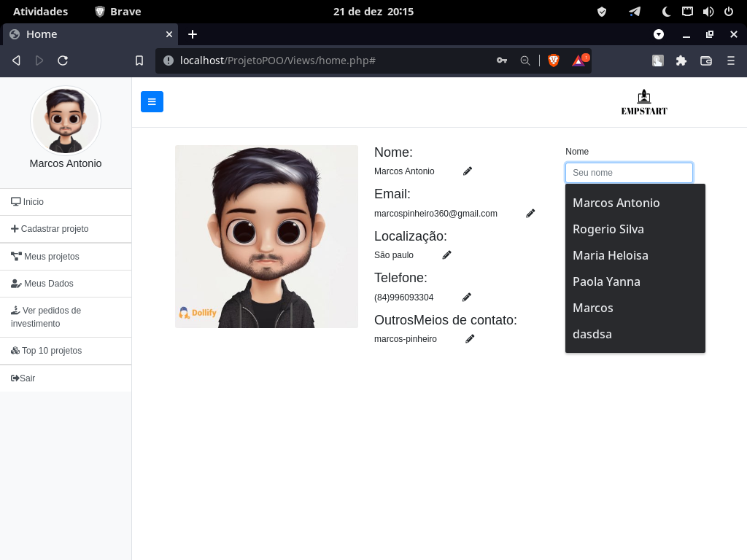
Task: Select the Home browser tab
Action: point(90,34)
